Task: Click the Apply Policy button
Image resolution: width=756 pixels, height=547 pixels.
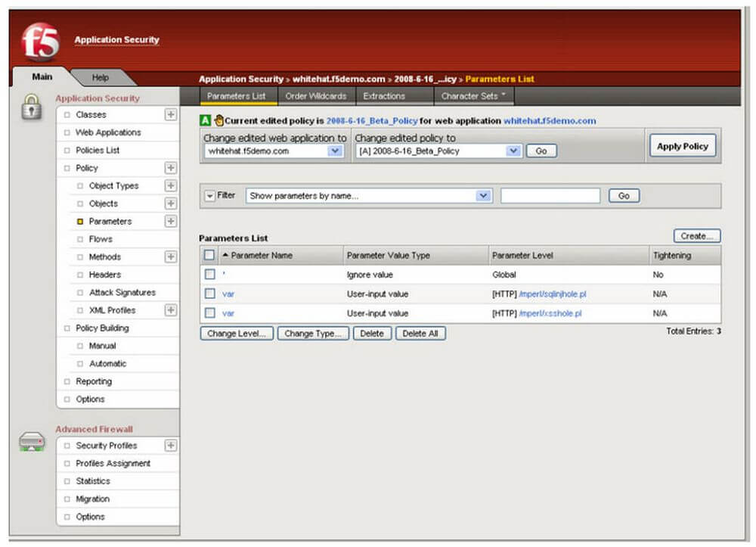Action: click(x=682, y=146)
